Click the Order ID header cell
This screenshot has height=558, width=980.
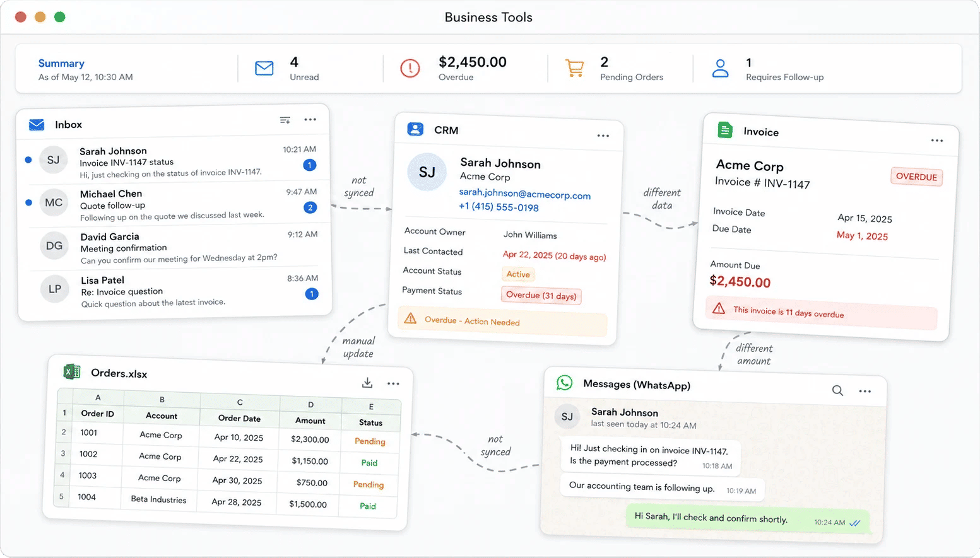tap(97, 414)
